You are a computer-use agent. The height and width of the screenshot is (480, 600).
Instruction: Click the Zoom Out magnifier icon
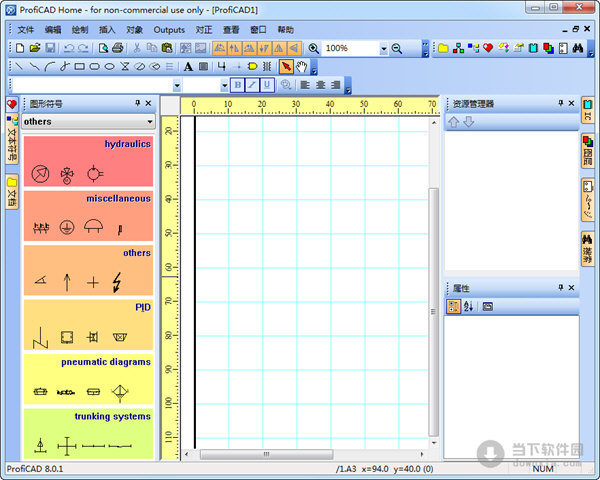click(x=397, y=49)
